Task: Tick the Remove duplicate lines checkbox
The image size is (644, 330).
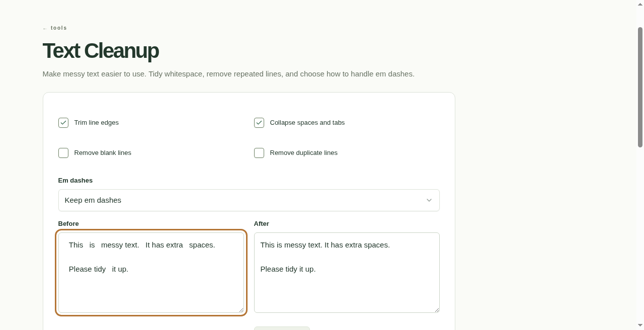Action: (x=259, y=153)
